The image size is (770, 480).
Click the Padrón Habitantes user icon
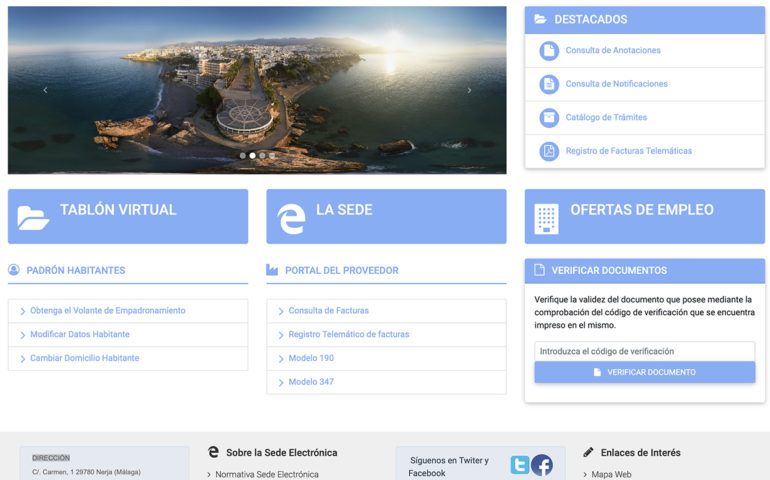(x=14, y=270)
